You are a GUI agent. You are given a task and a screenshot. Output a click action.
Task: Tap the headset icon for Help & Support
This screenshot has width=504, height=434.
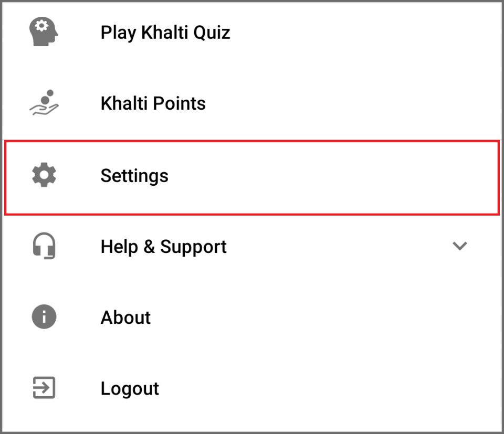(x=44, y=246)
